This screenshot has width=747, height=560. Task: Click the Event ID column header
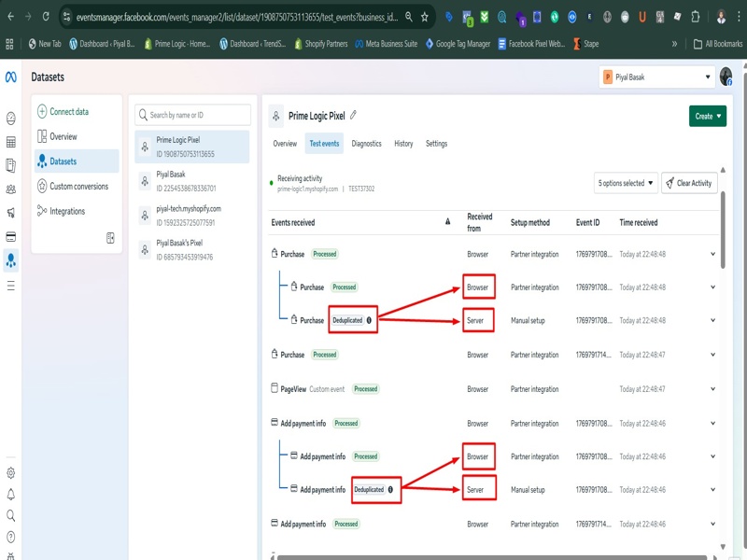tap(587, 222)
